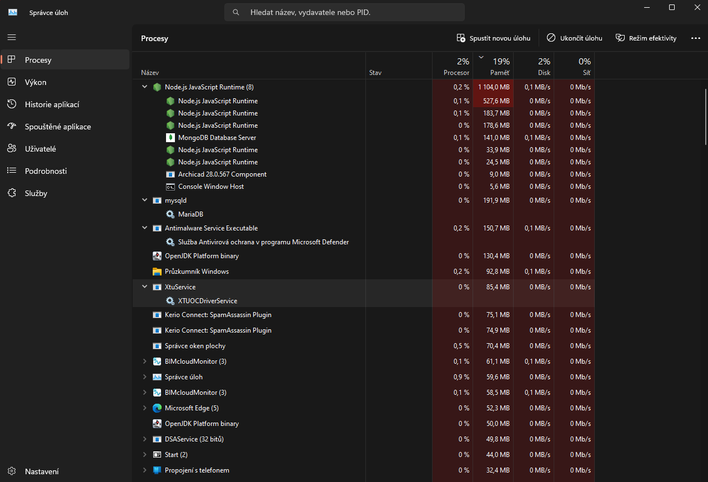Expand the Správce úloh process group

click(144, 377)
